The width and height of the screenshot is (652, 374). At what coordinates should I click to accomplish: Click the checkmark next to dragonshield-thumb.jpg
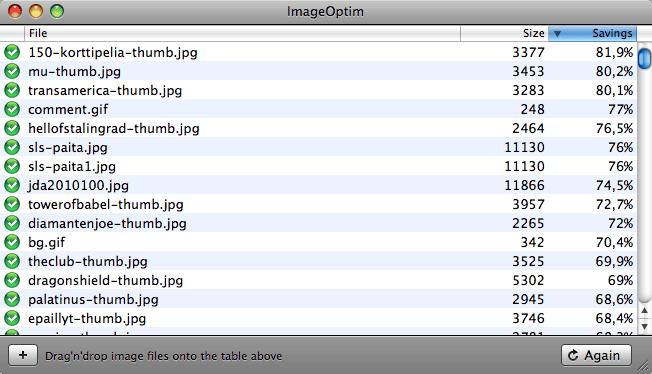12,280
